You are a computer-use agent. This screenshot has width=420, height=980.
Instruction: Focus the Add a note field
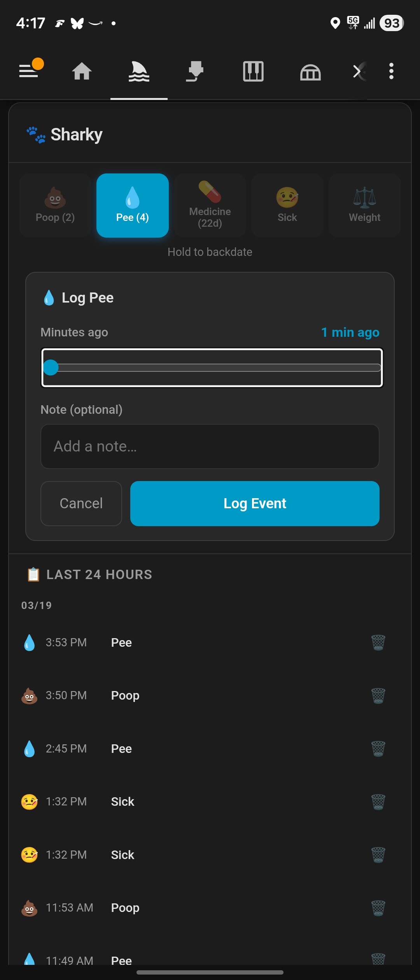pyautogui.click(x=210, y=446)
